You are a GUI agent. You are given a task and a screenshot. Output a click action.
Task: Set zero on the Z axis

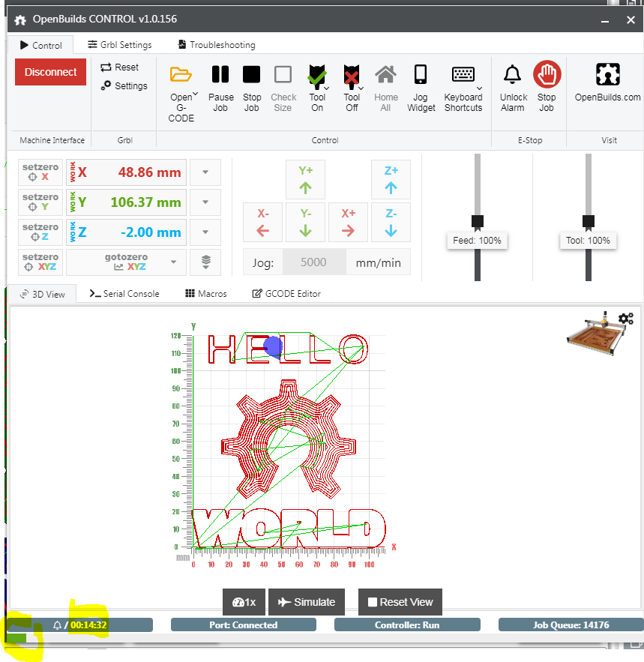40,232
